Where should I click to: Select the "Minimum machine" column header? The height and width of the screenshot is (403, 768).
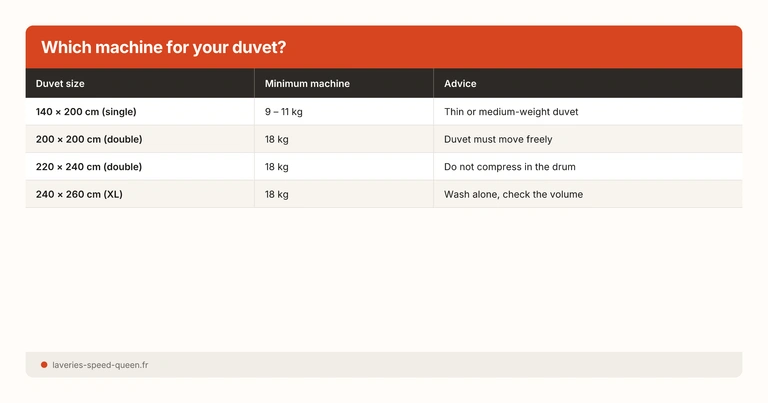point(307,83)
